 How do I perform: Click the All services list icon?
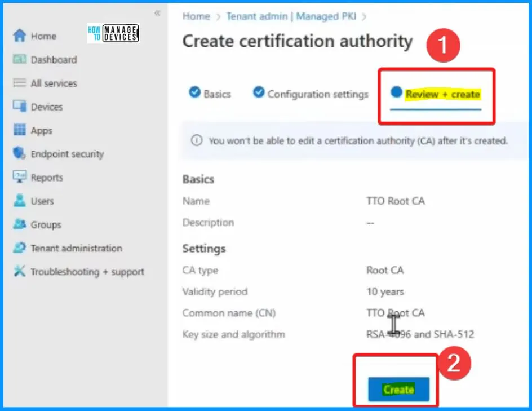pos(19,83)
